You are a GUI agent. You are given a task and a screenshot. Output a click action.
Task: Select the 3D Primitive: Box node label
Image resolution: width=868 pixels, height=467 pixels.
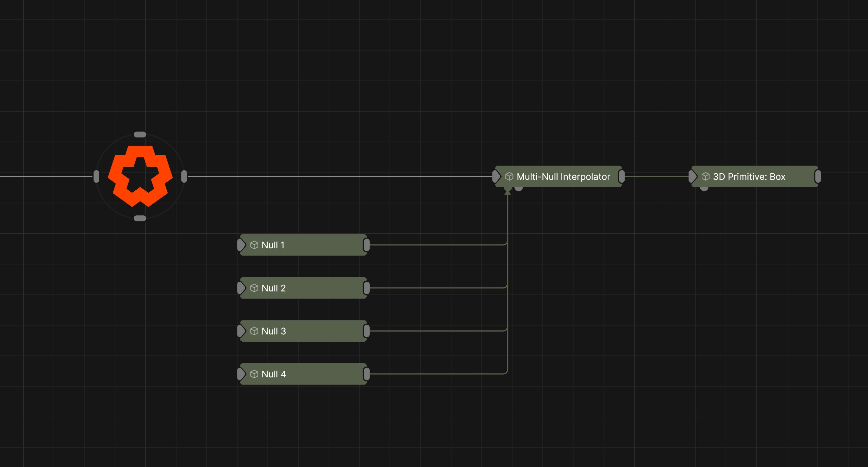(749, 177)
